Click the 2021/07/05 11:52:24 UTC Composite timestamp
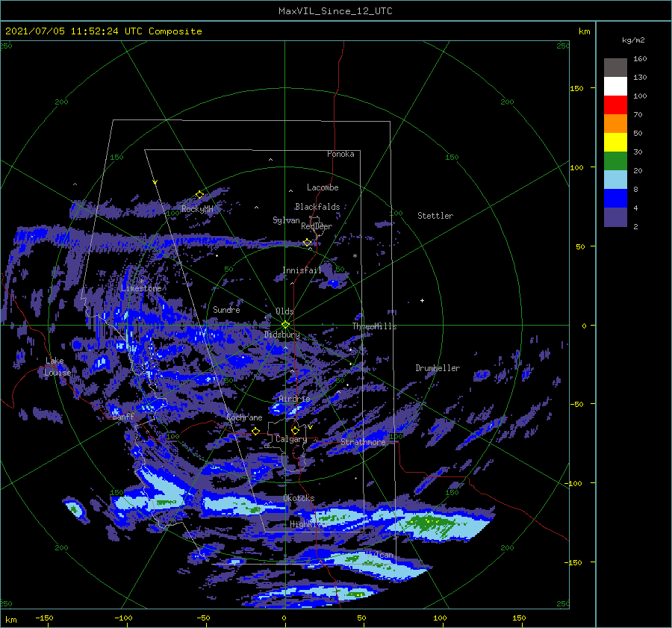672x628 pixels. click(x=103, y=31)
